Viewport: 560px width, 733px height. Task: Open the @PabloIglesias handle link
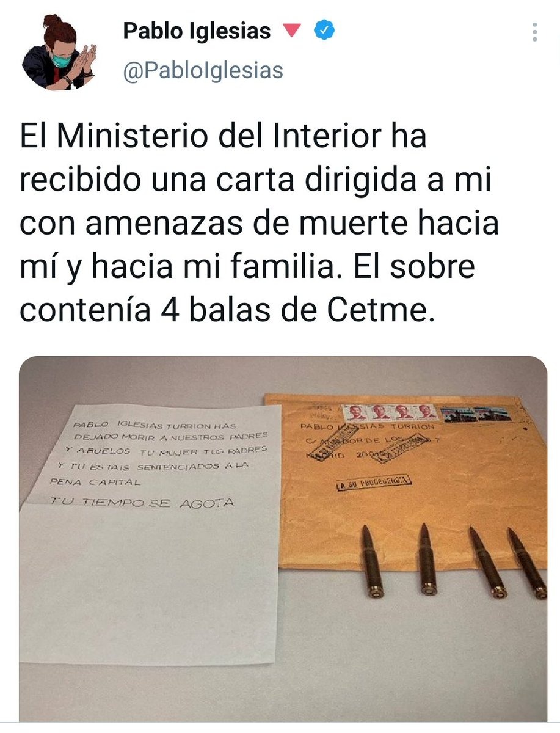point(203,71)
